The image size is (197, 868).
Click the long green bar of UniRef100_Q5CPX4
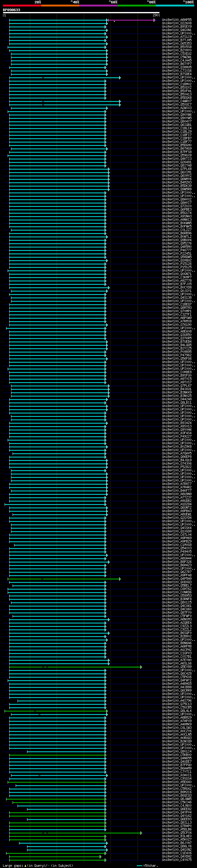click(x=76, y=833)
